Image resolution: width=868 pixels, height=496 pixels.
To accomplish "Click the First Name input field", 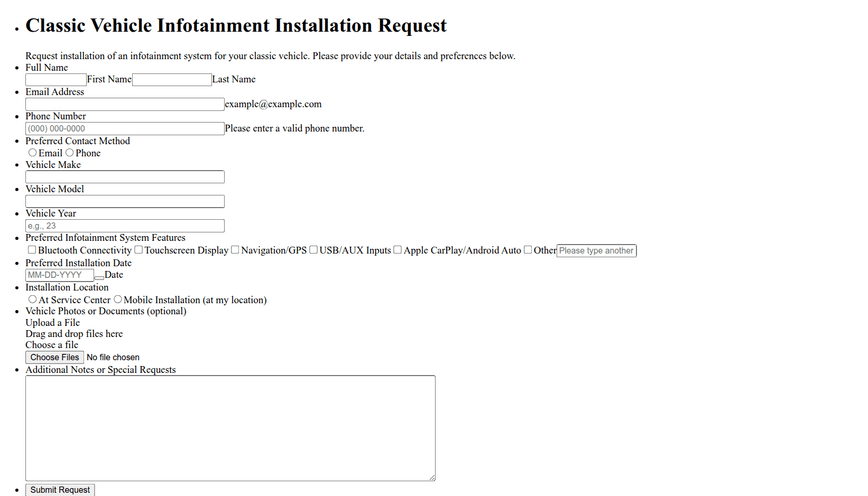I will [56, 80].
